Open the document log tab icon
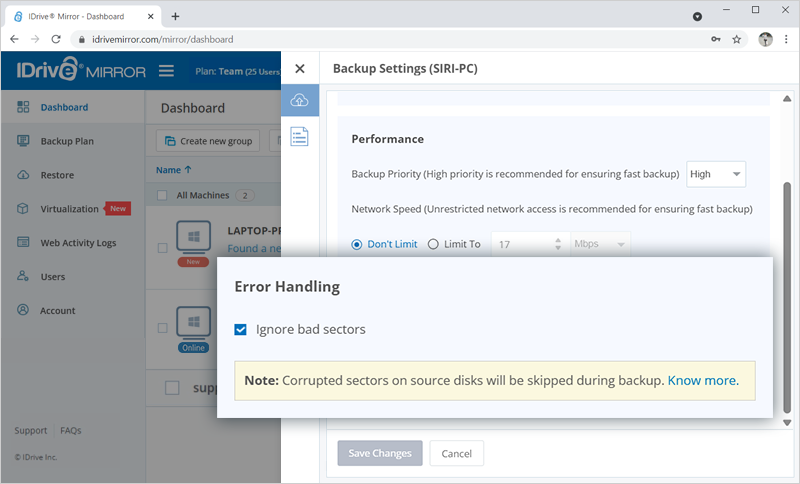This screenshot has height=484, width=800. click(x=300, y=137)
